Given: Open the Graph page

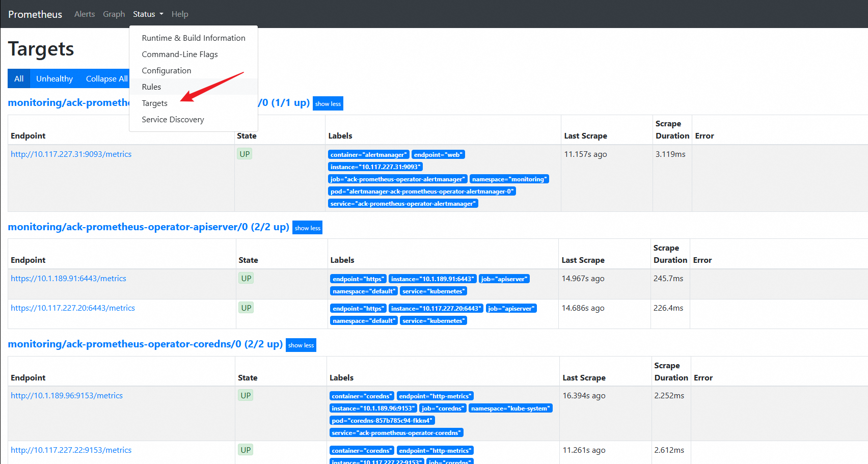Looking at the screenshot, I should [114, 14].
